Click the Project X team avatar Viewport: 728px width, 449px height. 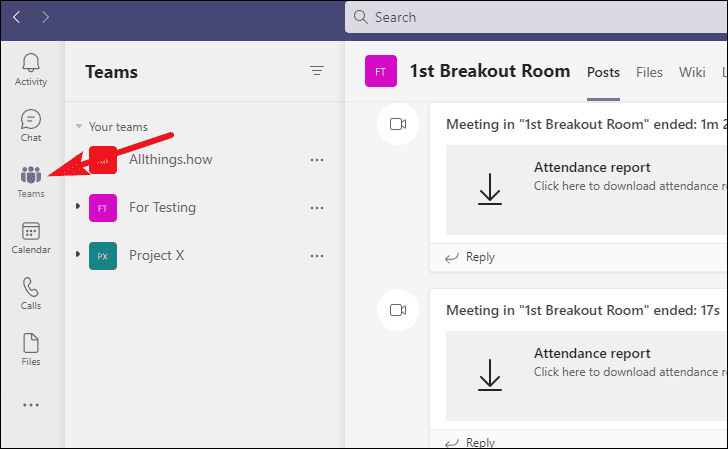(x=103, y=256)
